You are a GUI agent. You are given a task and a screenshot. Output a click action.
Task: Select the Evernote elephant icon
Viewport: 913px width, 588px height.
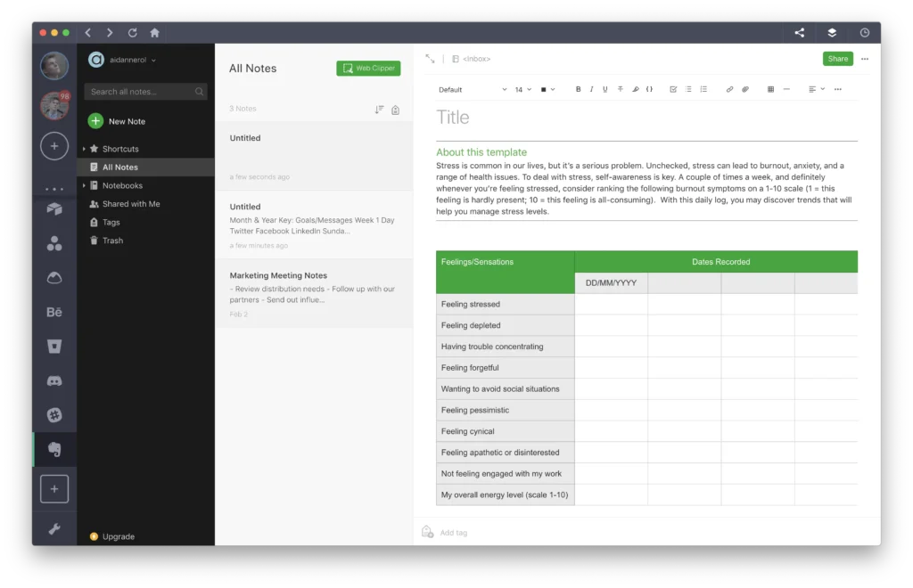coord(54,449)
